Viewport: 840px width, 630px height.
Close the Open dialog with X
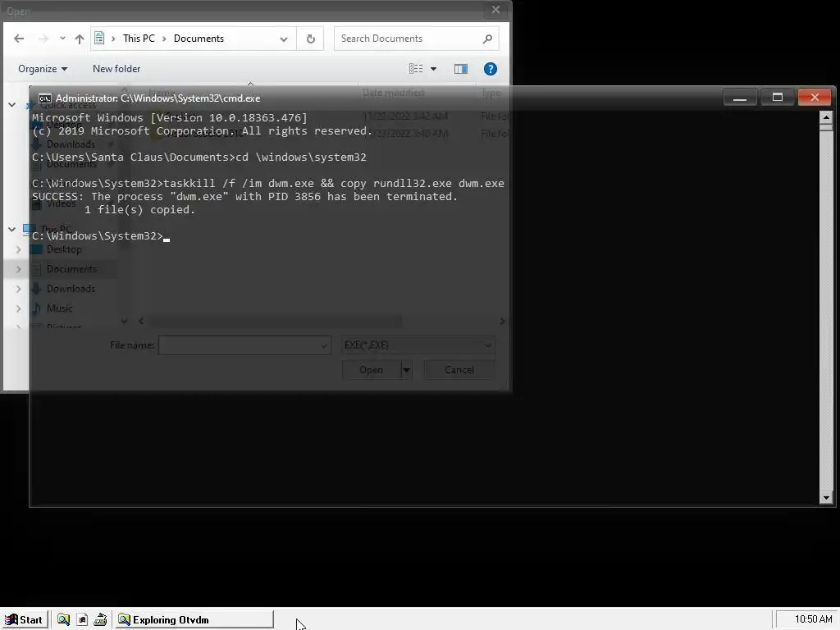(x=495, y=10)
